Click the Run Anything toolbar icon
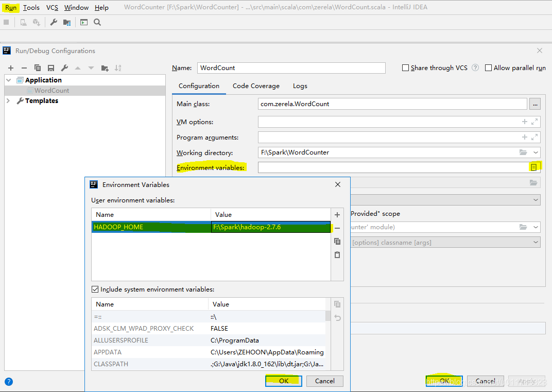 coord(84,22)
